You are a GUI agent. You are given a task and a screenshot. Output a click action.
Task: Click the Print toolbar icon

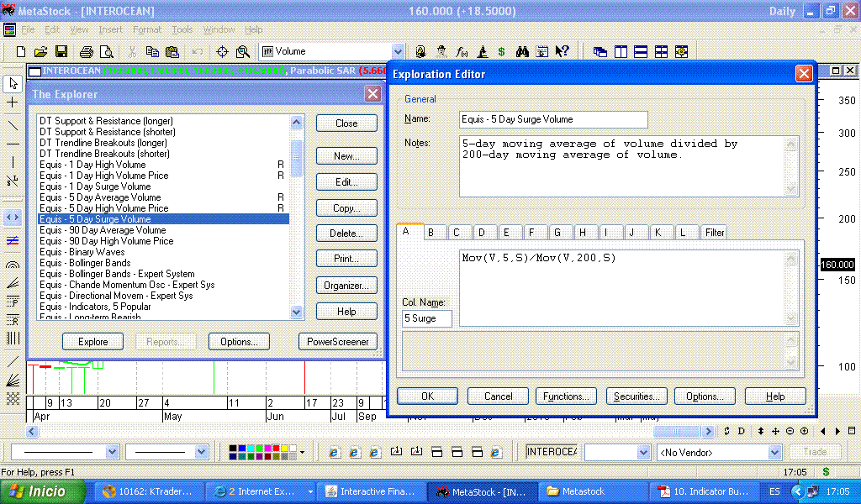(x=87, y=51)
